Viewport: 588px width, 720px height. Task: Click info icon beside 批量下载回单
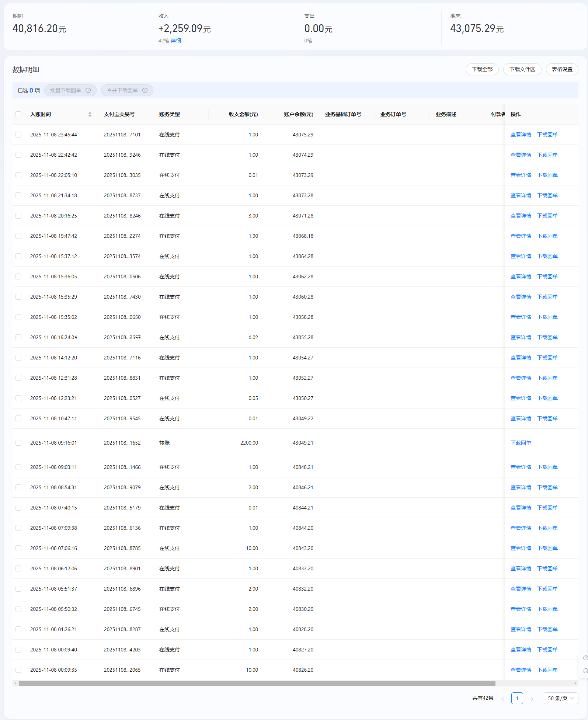[88, 90]
